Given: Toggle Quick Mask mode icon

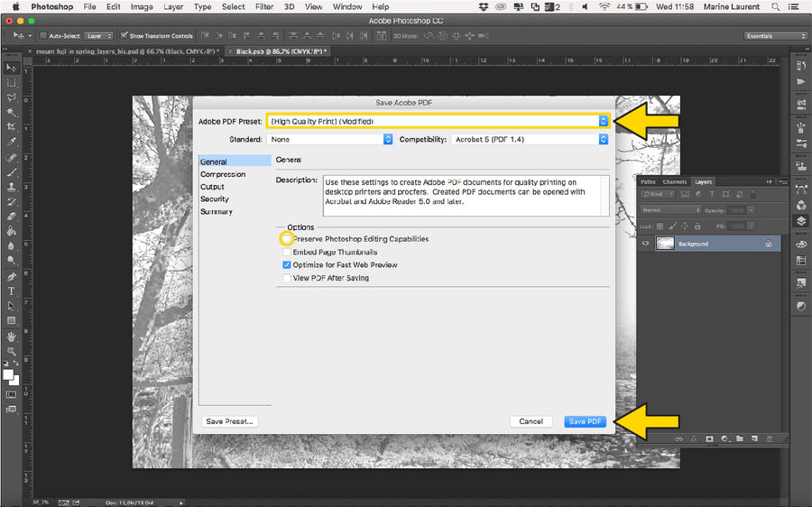Looking at the screenshot, I should click(11, 394).
